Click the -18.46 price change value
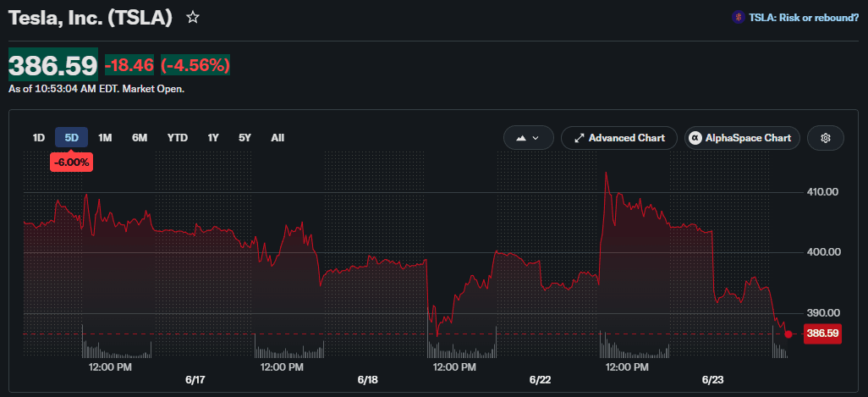 point(129,66)
